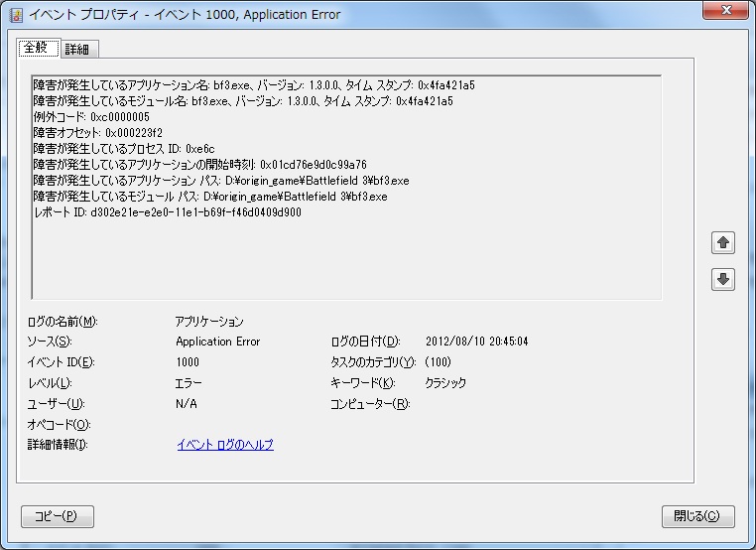756x550 pixels.
Task: Click the application path line D:¥origin_game
Action: click(x=221, y=181)
